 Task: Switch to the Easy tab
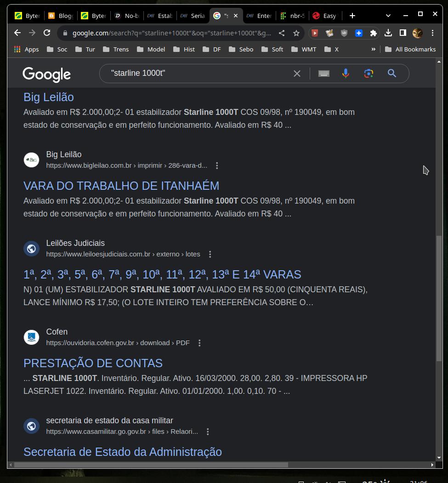click(x=325, y=16)
